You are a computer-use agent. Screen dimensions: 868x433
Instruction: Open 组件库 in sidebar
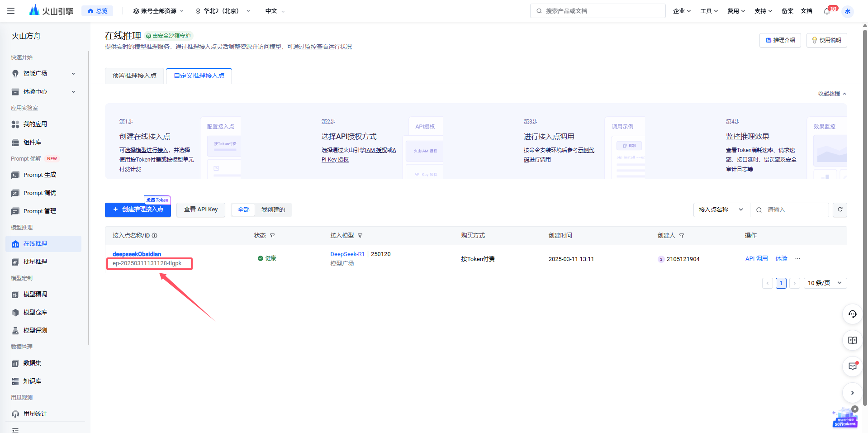pyautogui.click(x=43, y=142)
